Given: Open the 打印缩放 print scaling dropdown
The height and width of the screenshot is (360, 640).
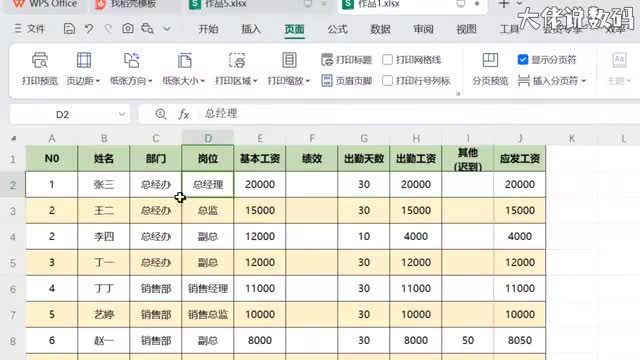Looking at the screenshot, I should pos(289,69).
